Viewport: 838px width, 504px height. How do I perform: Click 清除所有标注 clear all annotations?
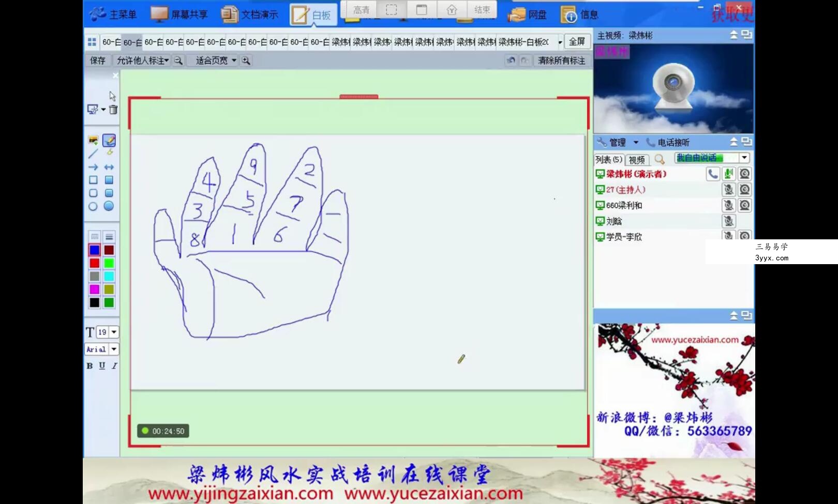pos(561,60)
